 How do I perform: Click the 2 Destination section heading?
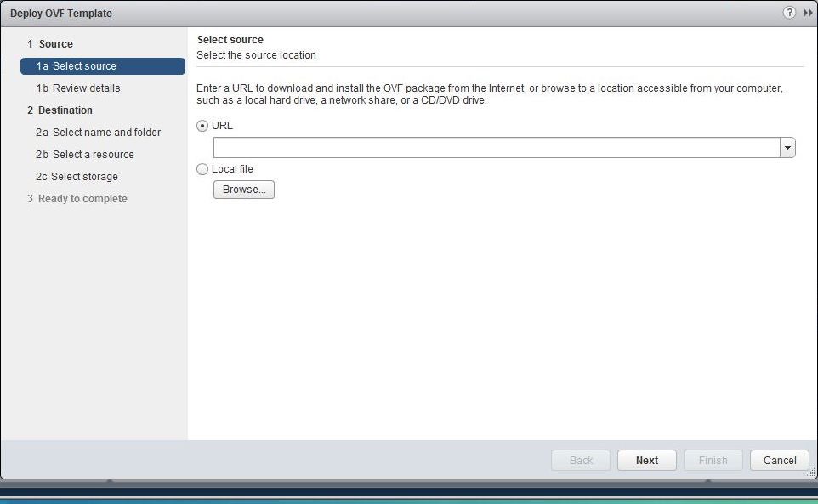tap(60, 110)
